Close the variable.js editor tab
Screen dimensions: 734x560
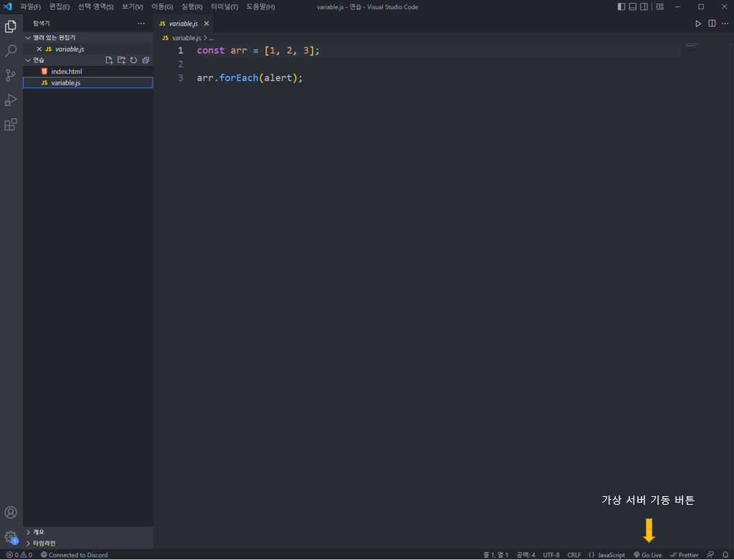(206, 24)
